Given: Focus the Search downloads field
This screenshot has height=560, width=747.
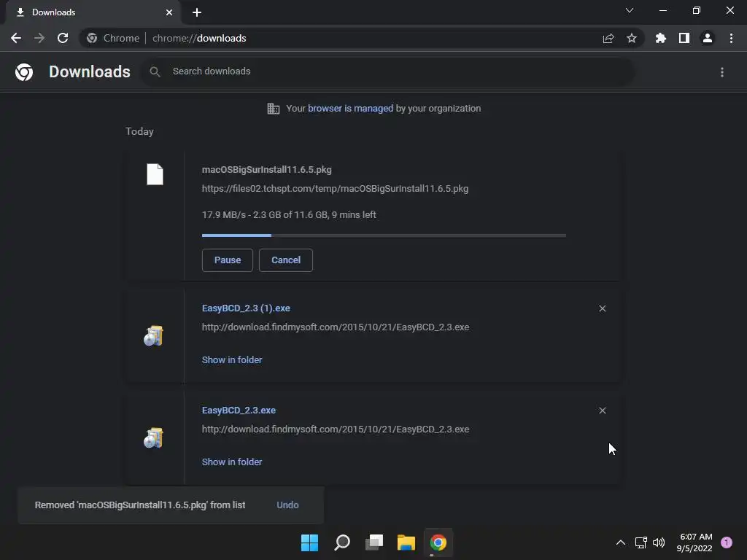Looking at the screenshot, I should point(387,71).
